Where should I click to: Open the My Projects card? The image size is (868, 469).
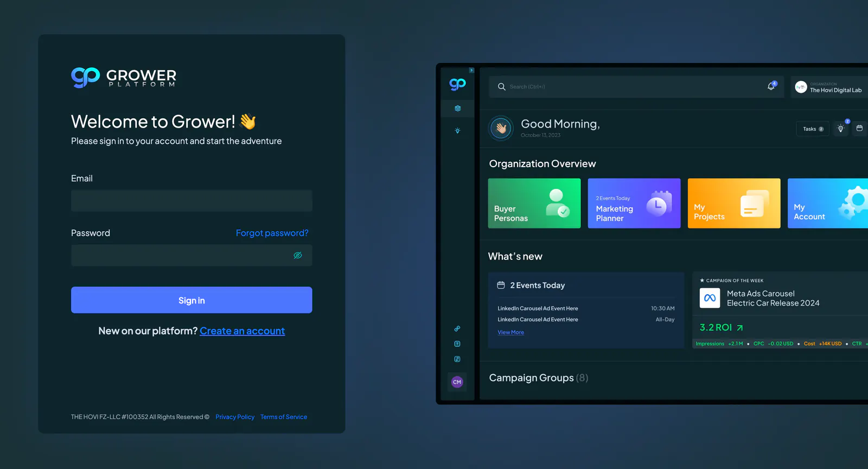(x=734, y=204)
